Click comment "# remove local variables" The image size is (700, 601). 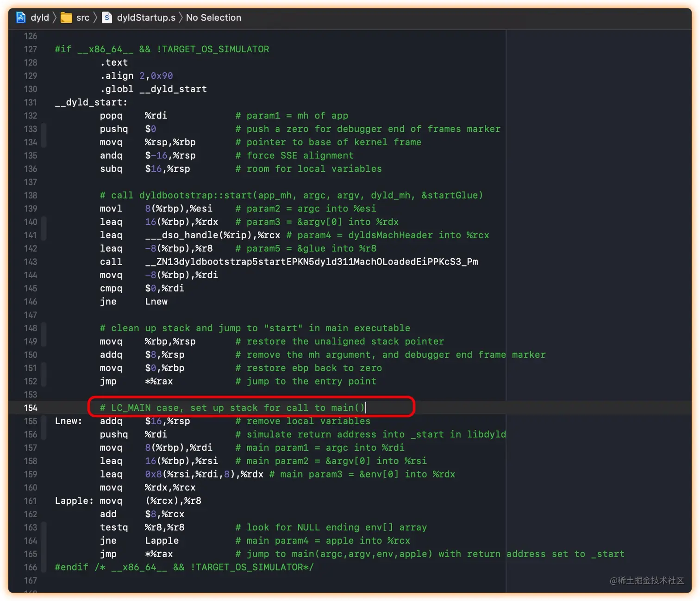tap(303, 421)
